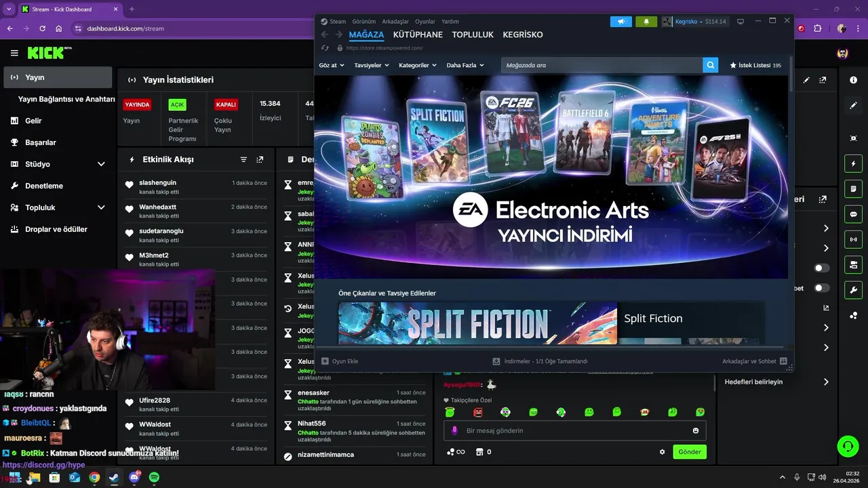Screen dimensions: 868x488
Task: Open İstek Listesi in Steam
Action: coord(755,65)
